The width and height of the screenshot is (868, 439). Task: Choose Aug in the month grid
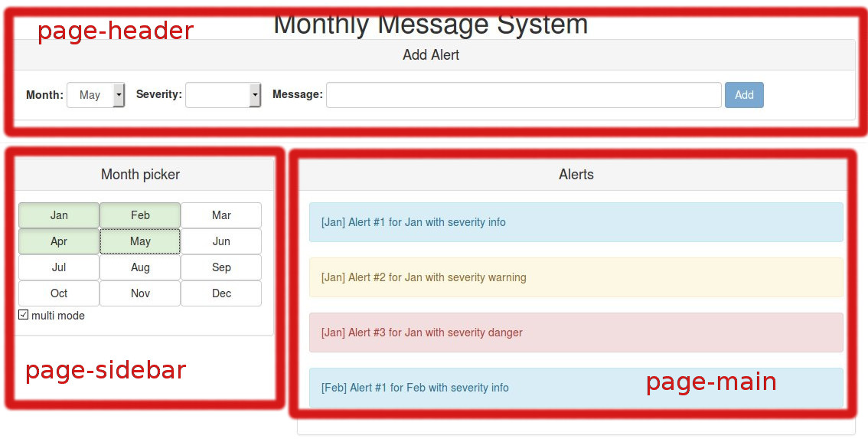click(140, 267)
